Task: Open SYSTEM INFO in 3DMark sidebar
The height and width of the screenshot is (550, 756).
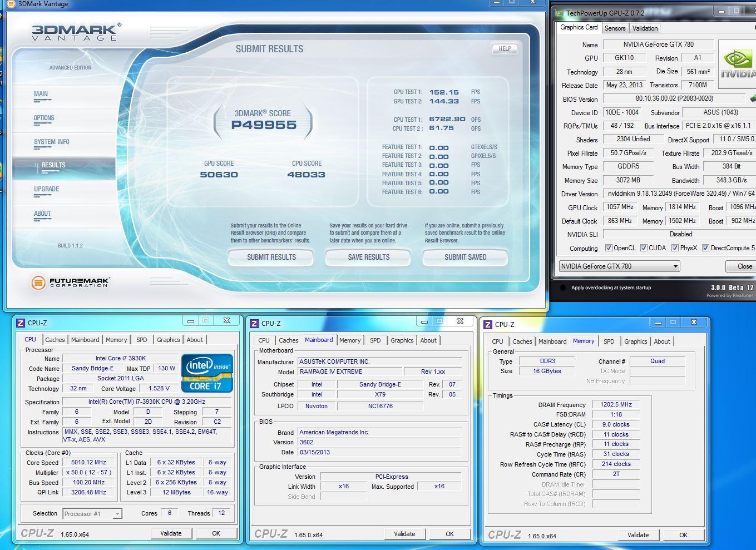Action: coord(52,142)
